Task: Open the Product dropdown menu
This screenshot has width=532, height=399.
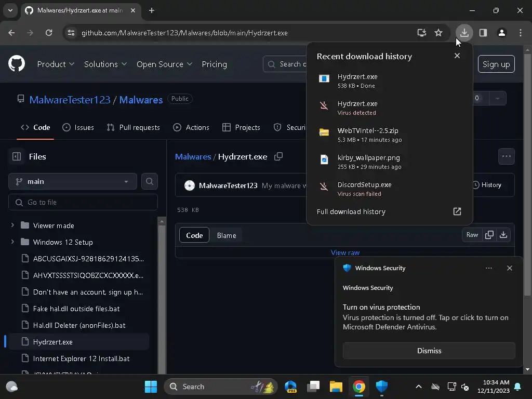Action: [x=56, y=64]
